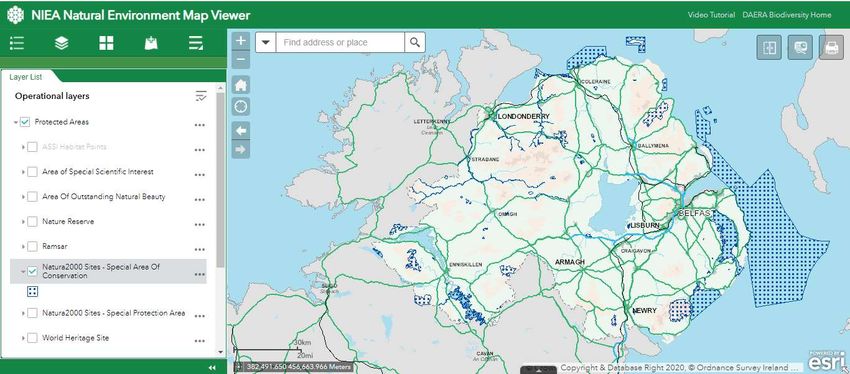The height and width of the screenshot is (374, 850).
Task: Select the Layer List tab
Action: click(x=26, y=77)
